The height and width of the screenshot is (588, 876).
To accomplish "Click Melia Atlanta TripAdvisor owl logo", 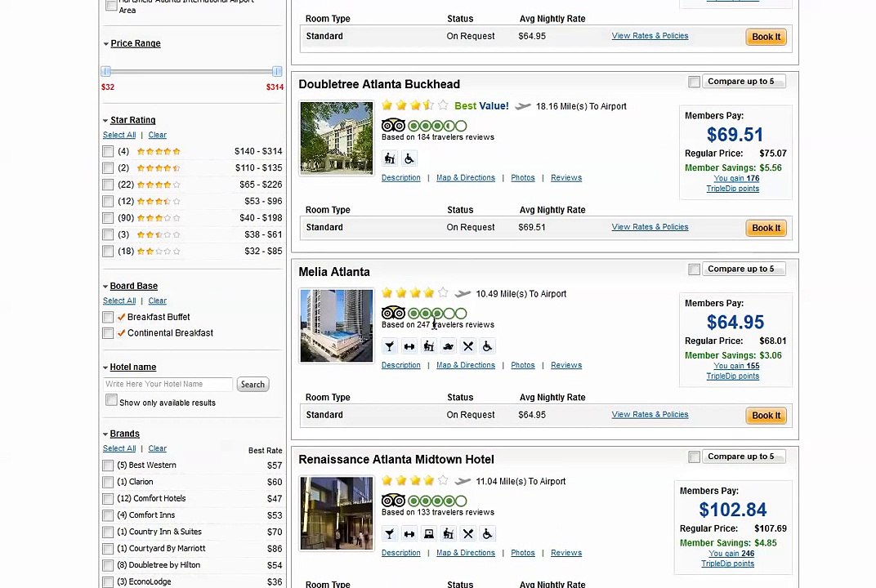I will pyautogui.click(x=393, y=313).
